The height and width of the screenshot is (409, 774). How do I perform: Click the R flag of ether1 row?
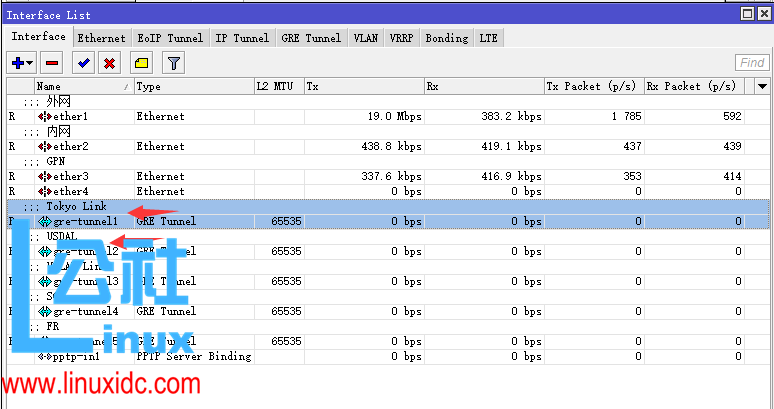[12, 116]
